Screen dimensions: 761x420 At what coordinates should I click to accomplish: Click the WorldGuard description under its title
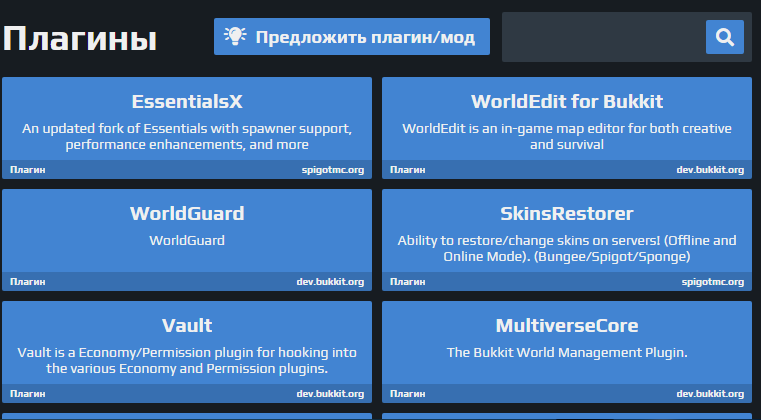[187, 240]
